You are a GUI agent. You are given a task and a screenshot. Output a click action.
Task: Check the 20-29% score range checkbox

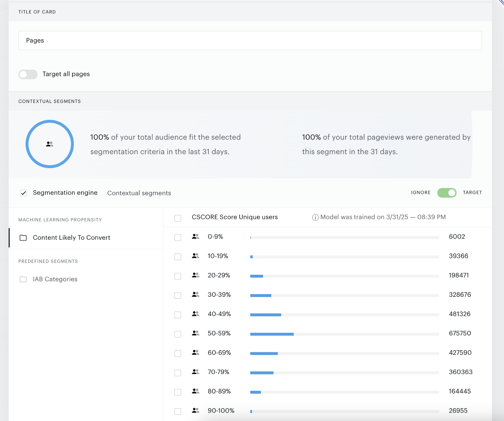(178, 276)
